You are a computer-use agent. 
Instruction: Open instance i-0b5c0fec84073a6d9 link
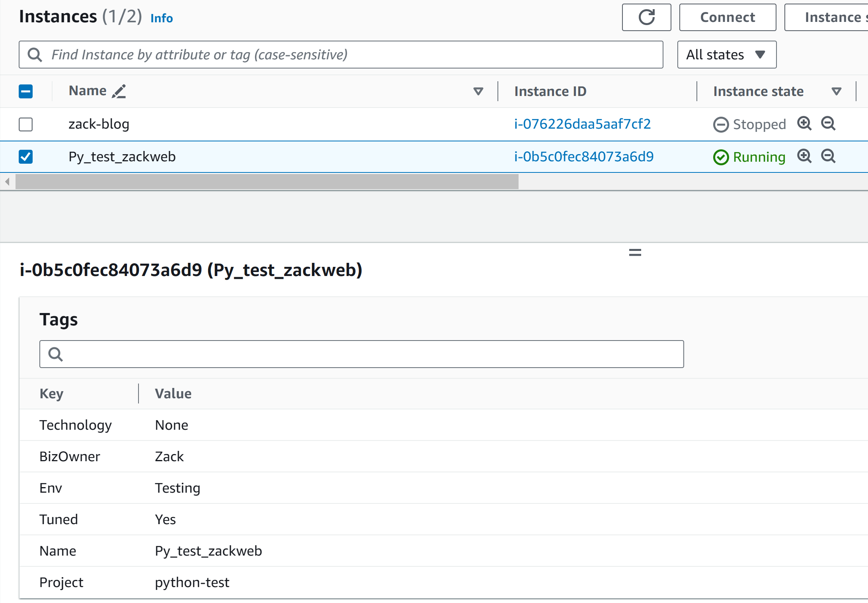[x=584, y=157]
